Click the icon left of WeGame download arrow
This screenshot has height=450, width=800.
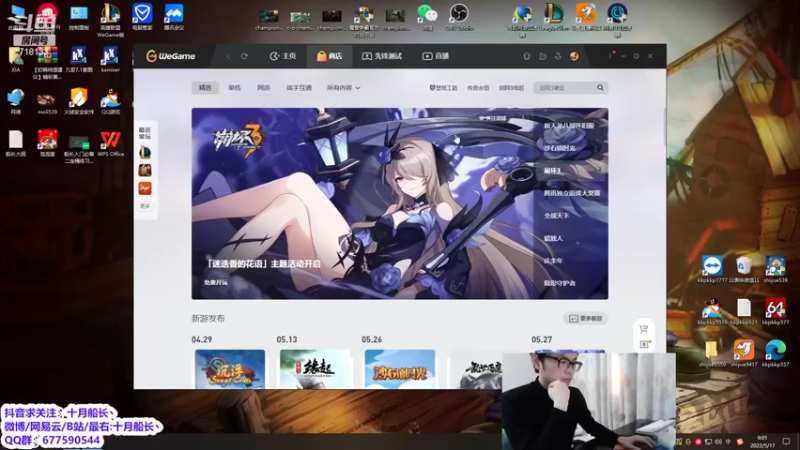(x=543, y=56)
